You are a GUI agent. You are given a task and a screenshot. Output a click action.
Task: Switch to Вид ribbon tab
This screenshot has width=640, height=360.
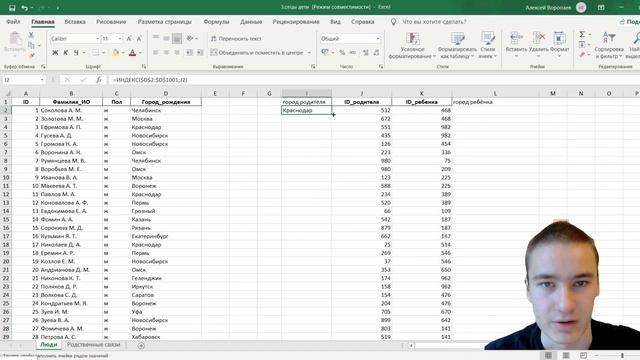click(x=336, y=22)
